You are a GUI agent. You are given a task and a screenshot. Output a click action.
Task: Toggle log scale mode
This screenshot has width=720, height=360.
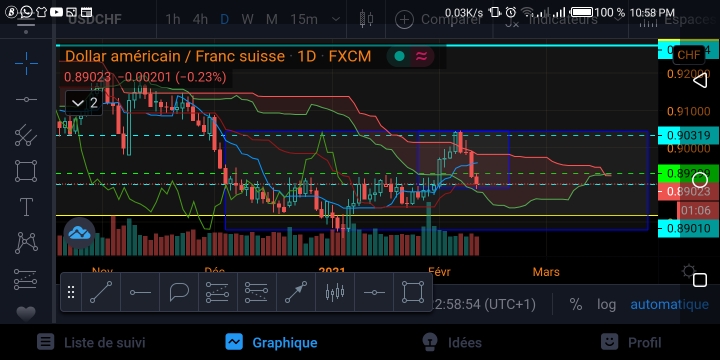[x=606, y=304]
